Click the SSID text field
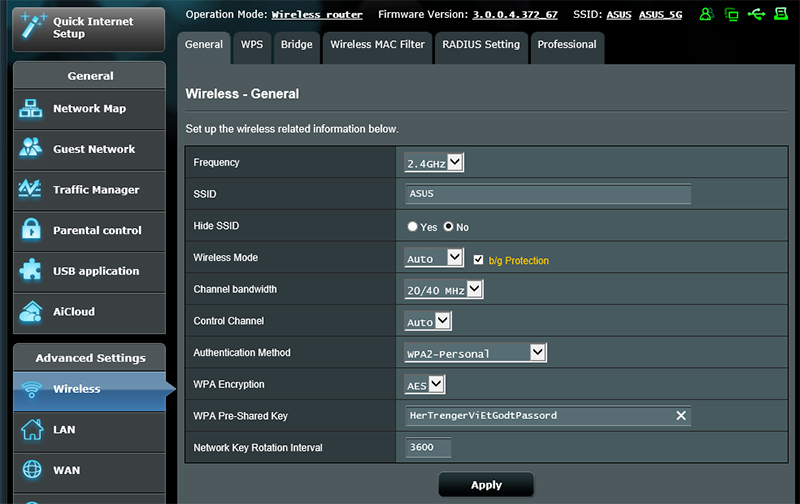The image size is (800, 504). click(x=547, y=195)
